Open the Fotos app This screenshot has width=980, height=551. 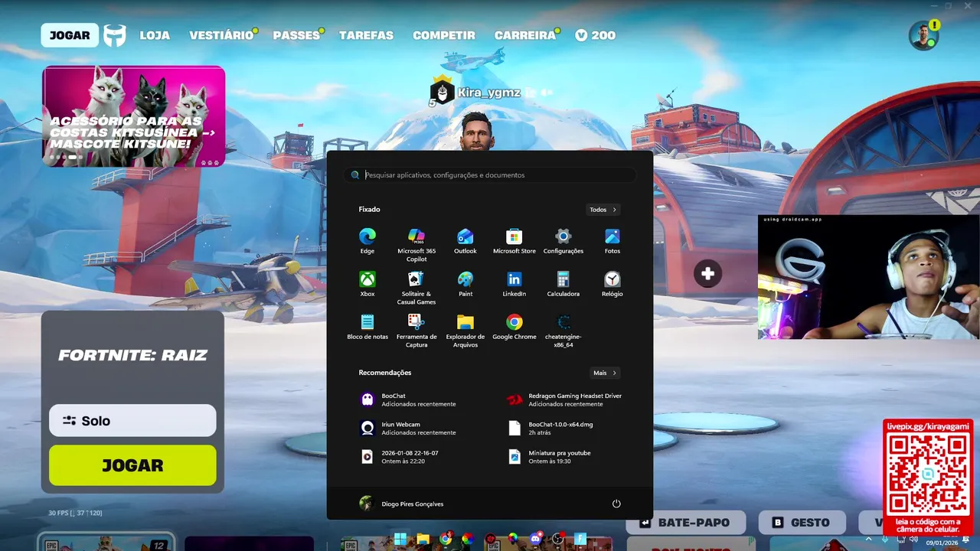[x=612, y=240]
